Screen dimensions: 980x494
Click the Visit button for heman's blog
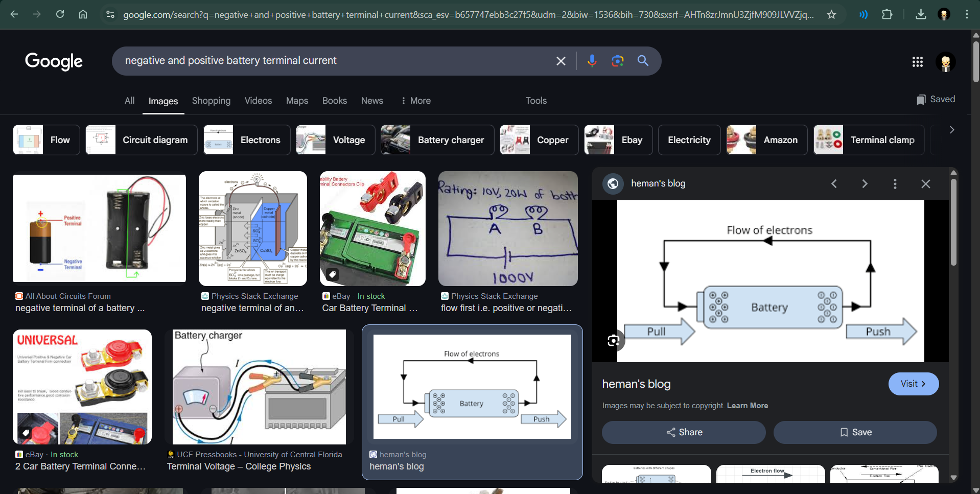tap(913, 384)
